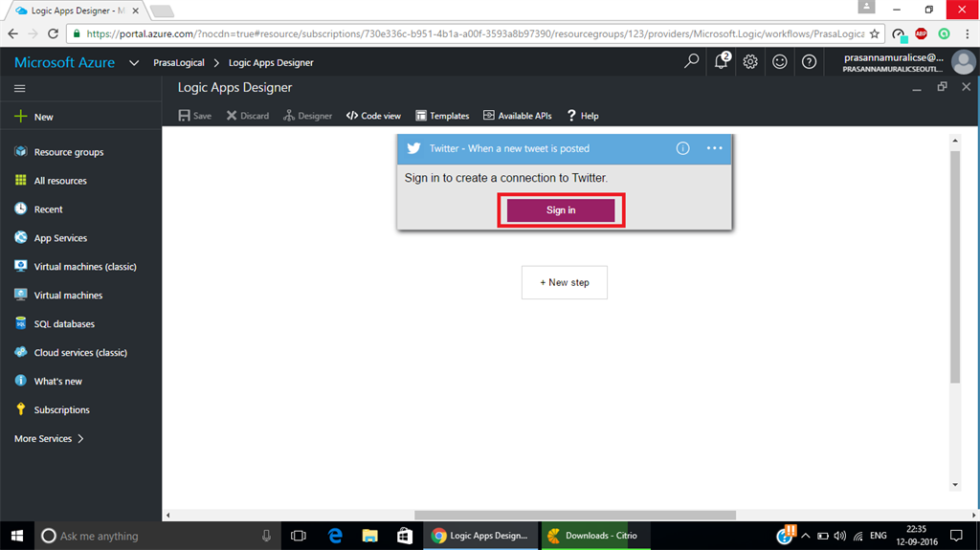
Task: Save the logic app
Action: click(x=195, y=116)
